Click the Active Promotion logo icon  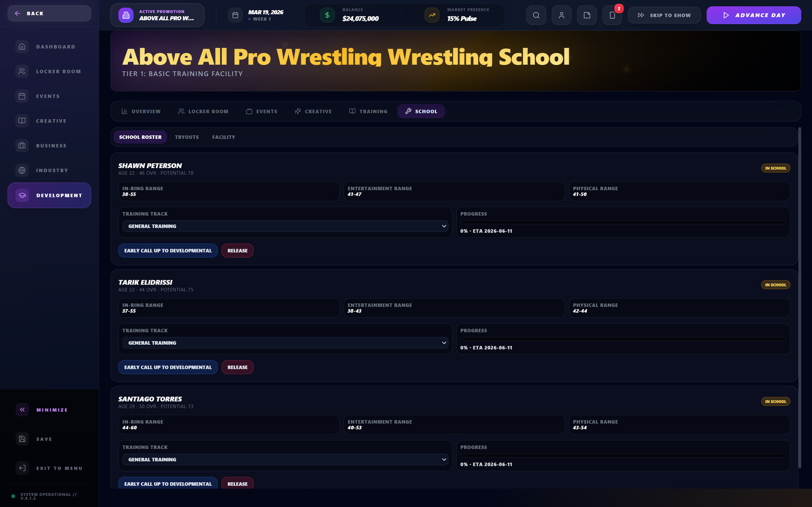(x=126, y=15)
